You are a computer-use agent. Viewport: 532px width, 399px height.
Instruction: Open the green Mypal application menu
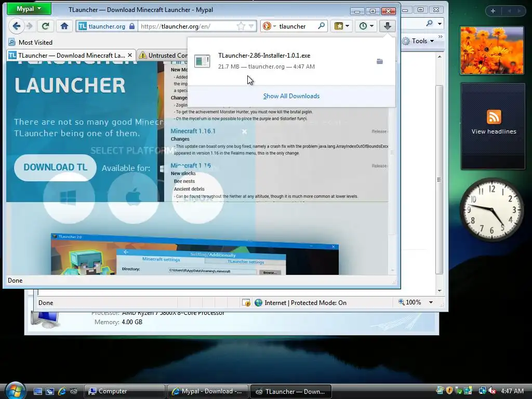tap(29, 9)
